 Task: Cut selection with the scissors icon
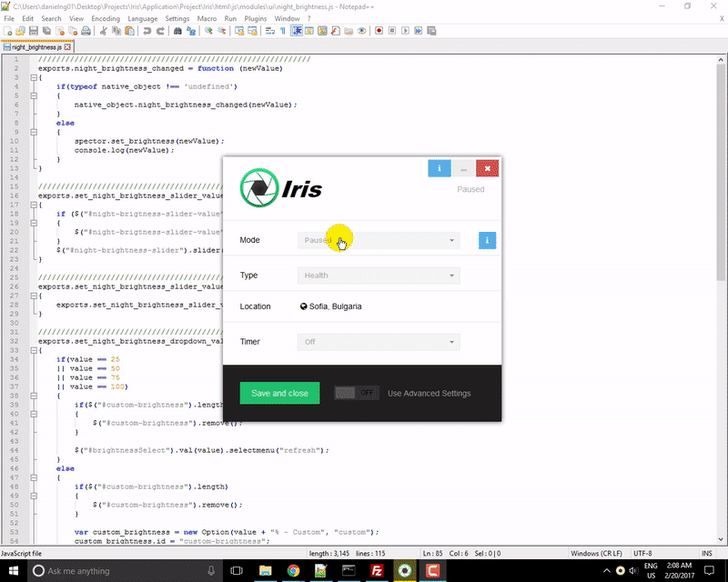(103, 31)
